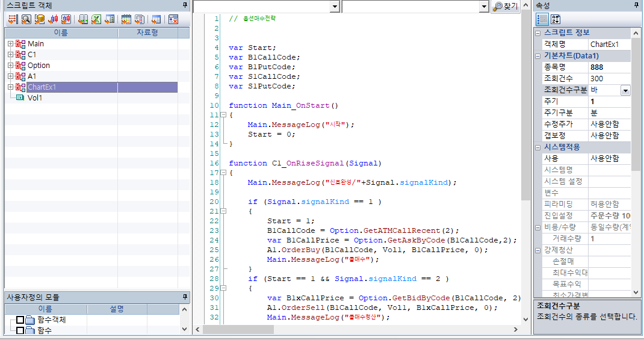Select Vol1 in the script object tree
Screen dimensions: 644x340
[36, 97]
